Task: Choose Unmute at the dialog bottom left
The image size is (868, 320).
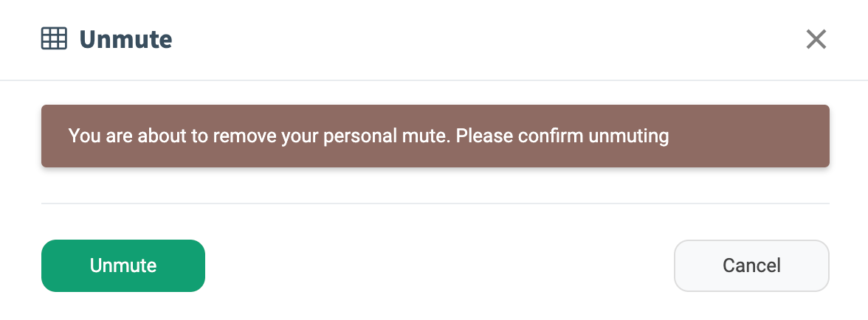Action: pyautogui.click(x=123, y=265)
